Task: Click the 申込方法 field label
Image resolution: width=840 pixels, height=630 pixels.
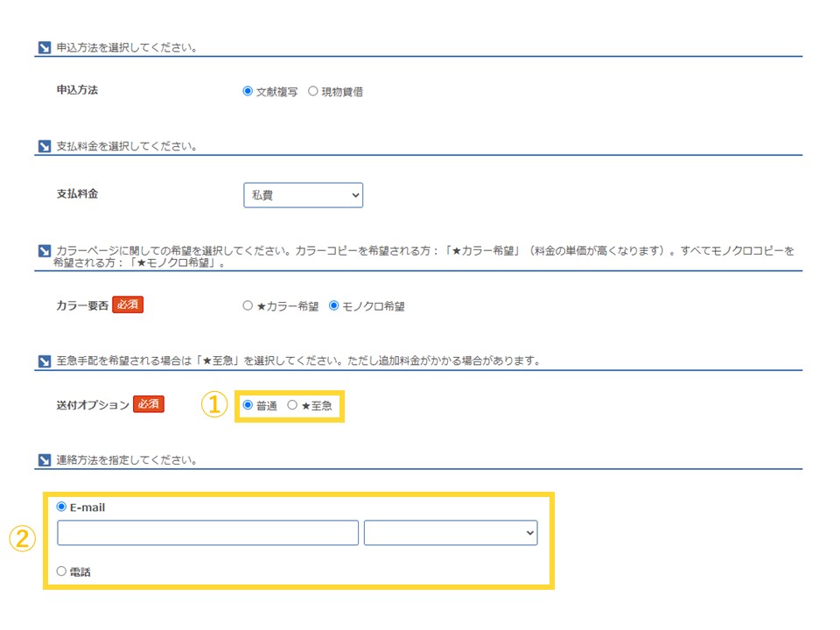Action: 77,90
